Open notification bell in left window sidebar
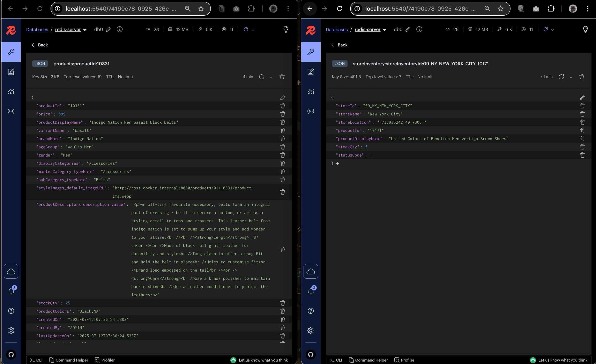The height and width of the screenshot is (364, 596). [x=11, y=291]
